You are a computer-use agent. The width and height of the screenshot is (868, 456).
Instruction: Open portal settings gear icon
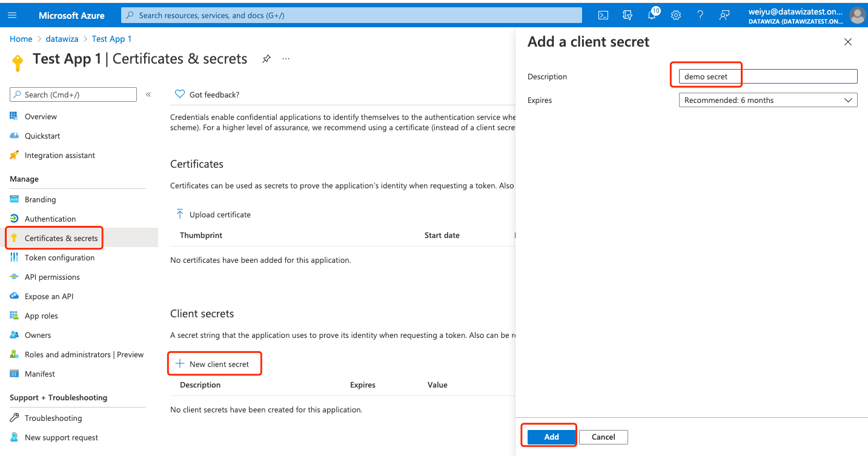coord(676,15)
